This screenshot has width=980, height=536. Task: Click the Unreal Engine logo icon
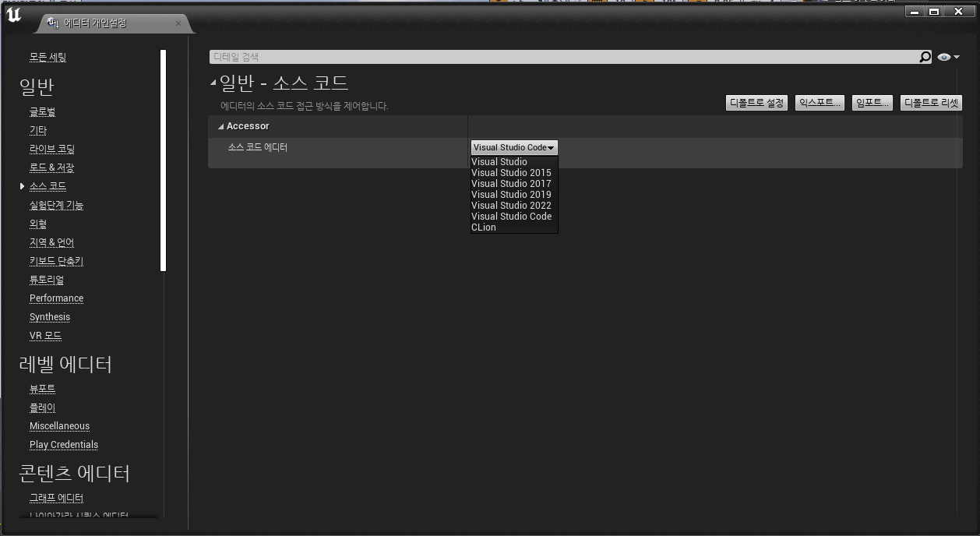[13, 16]
